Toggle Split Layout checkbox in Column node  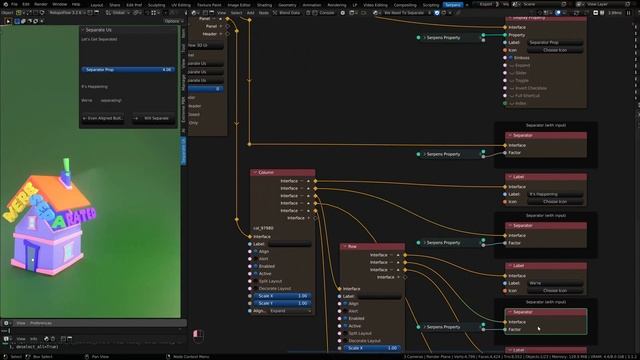[256, 281]
